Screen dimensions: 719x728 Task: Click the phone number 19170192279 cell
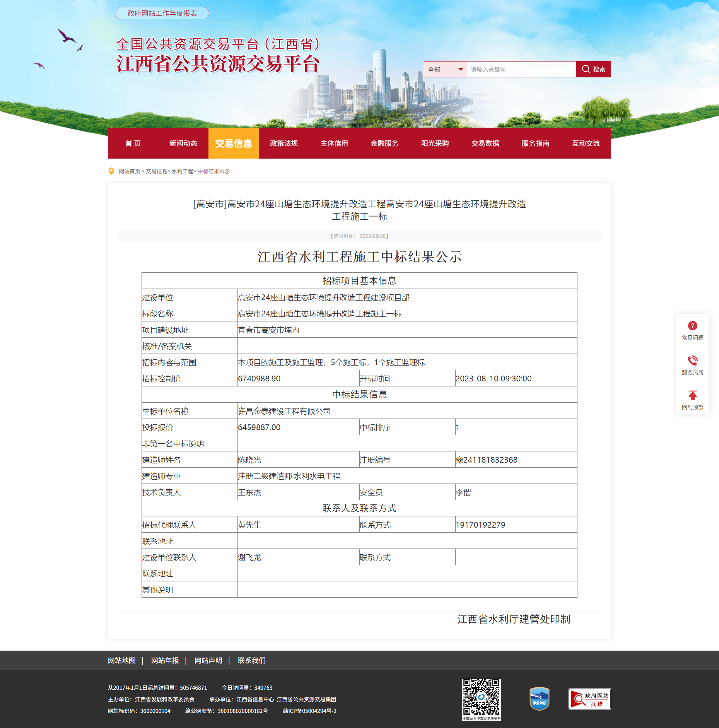tap(516, 525)
